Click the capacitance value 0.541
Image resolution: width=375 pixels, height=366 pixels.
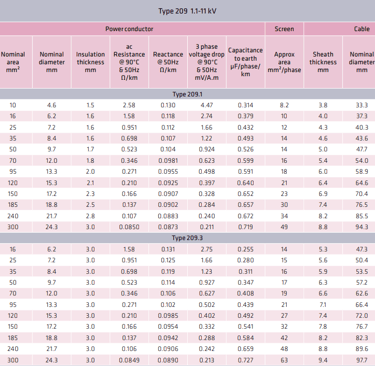coord(245,327)
